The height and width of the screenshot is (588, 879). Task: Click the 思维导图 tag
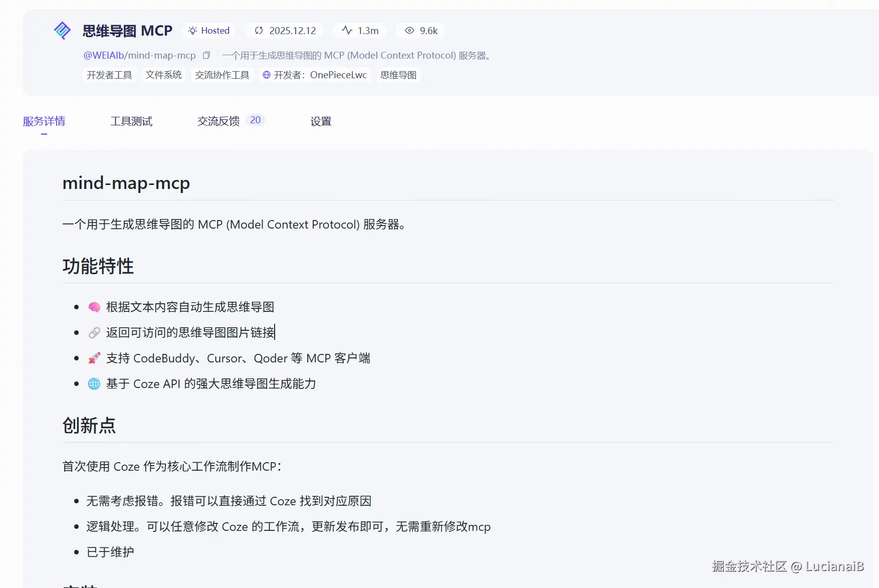[398, 75]
